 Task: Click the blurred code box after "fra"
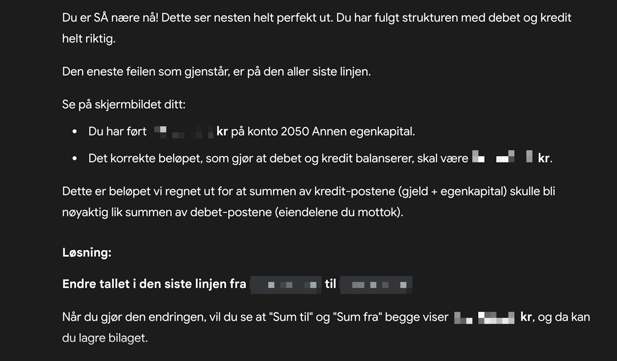(286, 285)
